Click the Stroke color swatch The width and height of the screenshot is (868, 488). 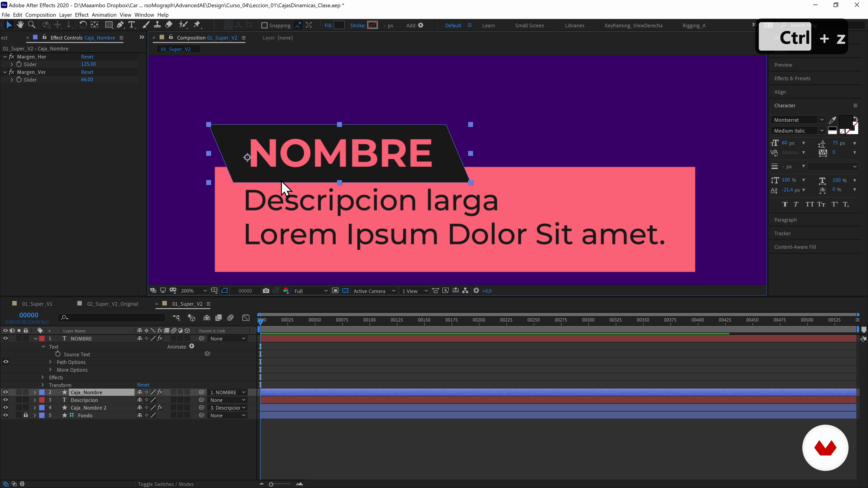click(372, 25)
